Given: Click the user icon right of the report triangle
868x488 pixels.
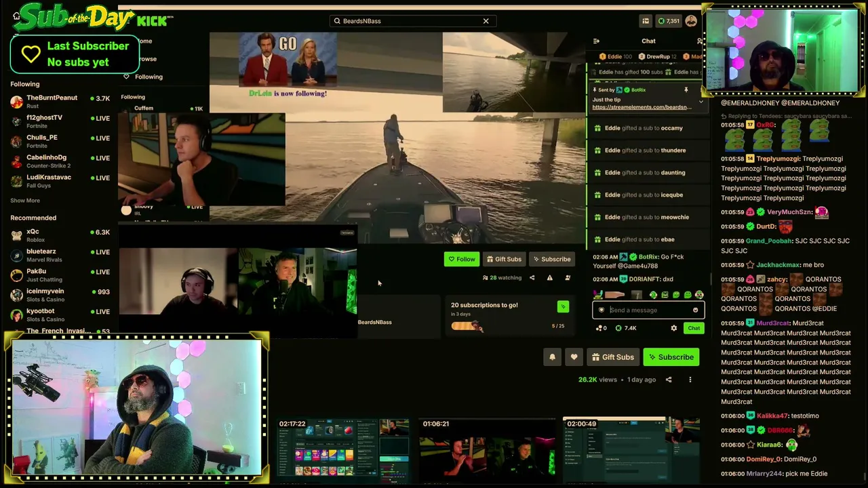Looking at the screenshot, I should 568,278.
